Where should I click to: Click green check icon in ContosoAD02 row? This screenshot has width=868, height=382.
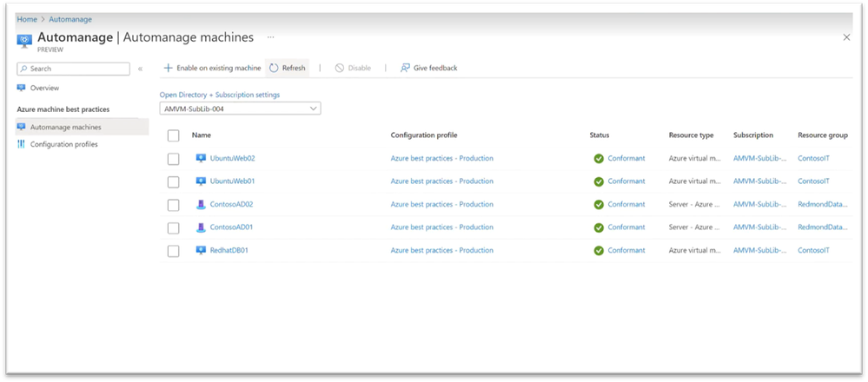[x=599, y=205]
